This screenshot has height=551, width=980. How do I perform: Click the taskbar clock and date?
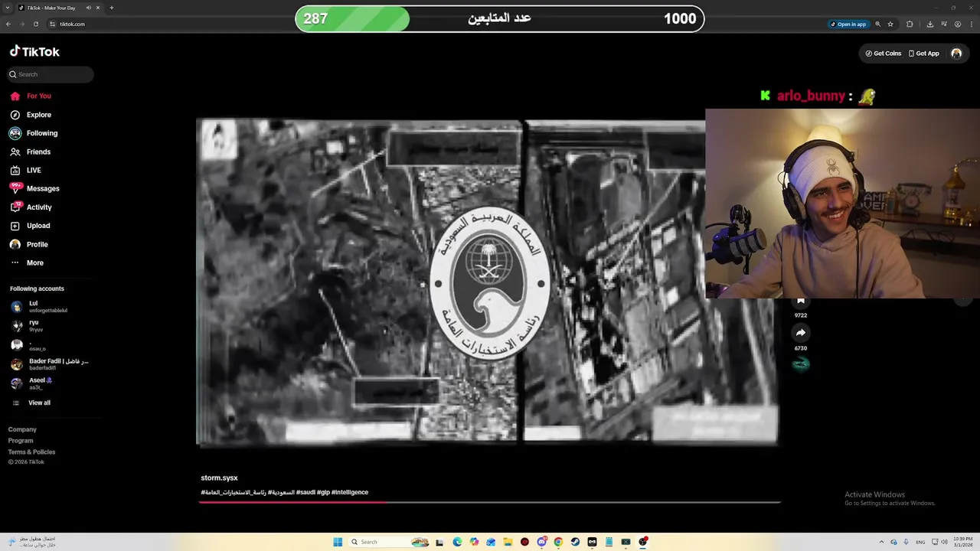[962, 542]
